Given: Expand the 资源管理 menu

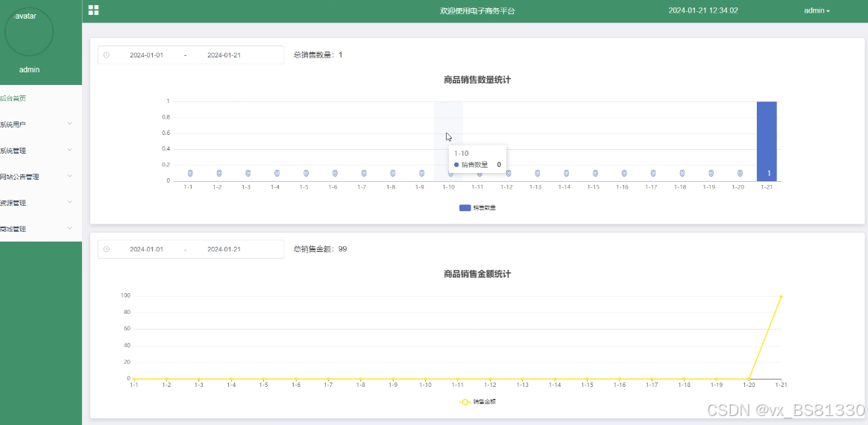Looking at the screenshot, I should [41, 203].
